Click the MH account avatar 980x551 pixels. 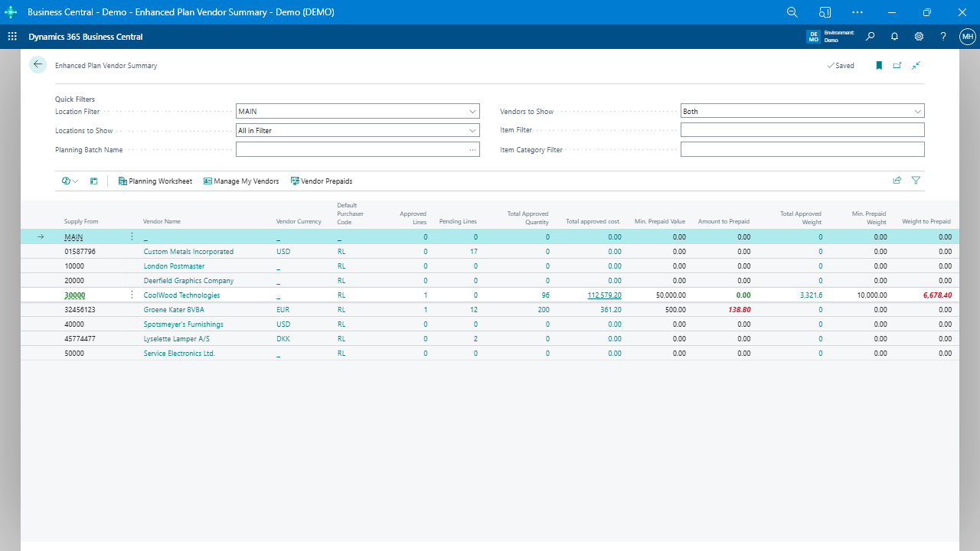pyautogui.click(x=968, y=36)
